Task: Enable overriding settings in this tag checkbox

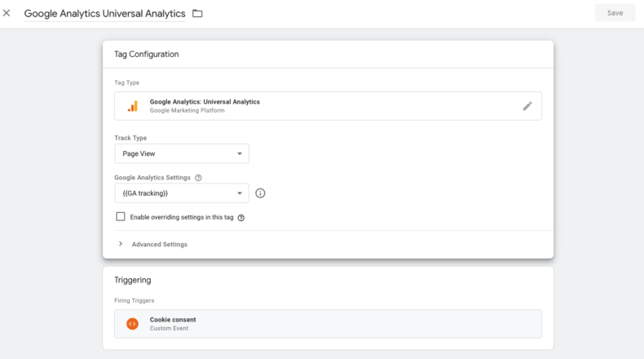Action: 121,217
